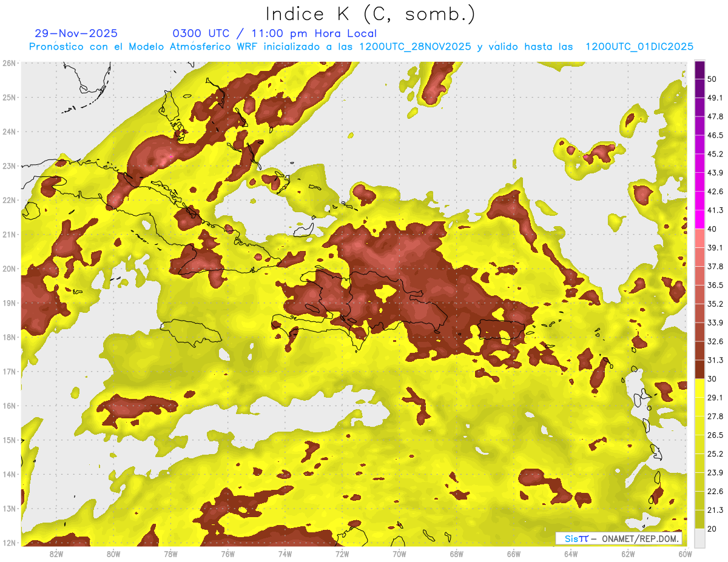Click the '46.5' colorbar value
The width and height of the screenshot is (728, 562).
tap(715, 135)
